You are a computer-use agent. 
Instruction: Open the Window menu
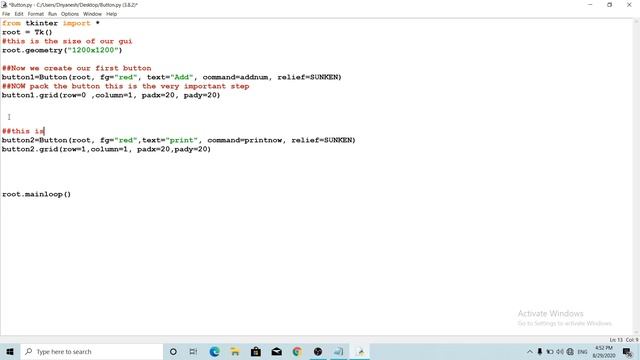tap(92, 14)
